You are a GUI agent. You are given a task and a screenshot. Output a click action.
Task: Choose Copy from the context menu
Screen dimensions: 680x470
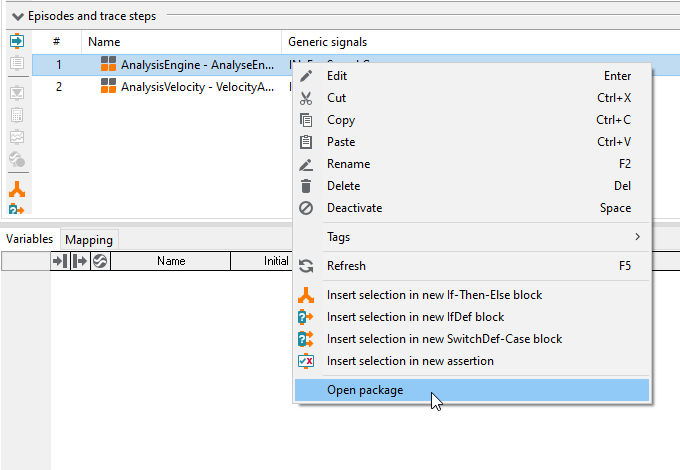tap(472, 120)
